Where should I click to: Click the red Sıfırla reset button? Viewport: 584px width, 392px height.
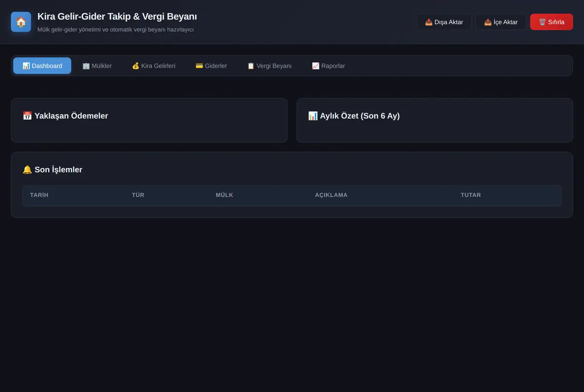pyautogui.click(x=551, y=22)
